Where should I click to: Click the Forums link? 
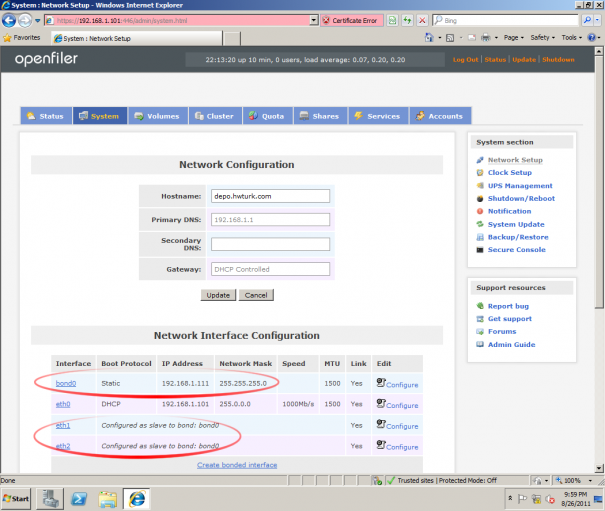click(x=502, y=332)
